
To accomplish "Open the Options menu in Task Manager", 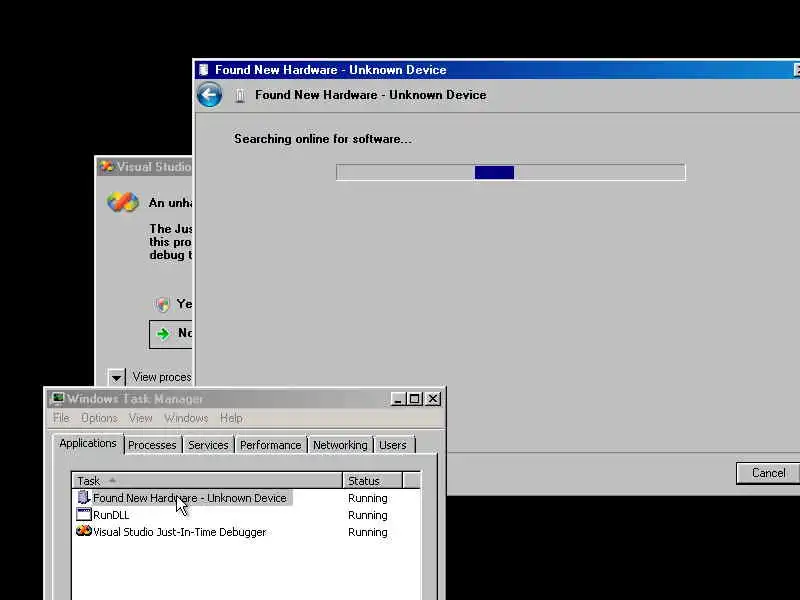I will [x=99, y=418].
